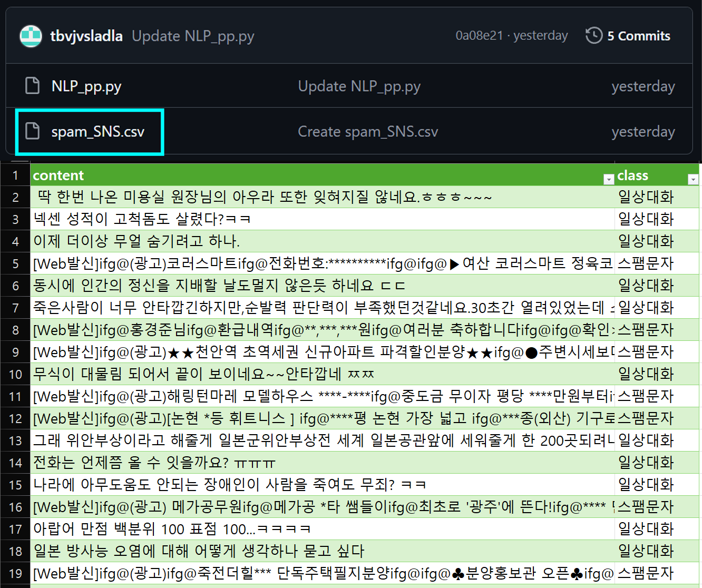Select the cell 넥센 성적이 고척돔도 살렸다?ㅋㅋ
The width and height of the screenshot is (702, 588).
pos(323,219)
